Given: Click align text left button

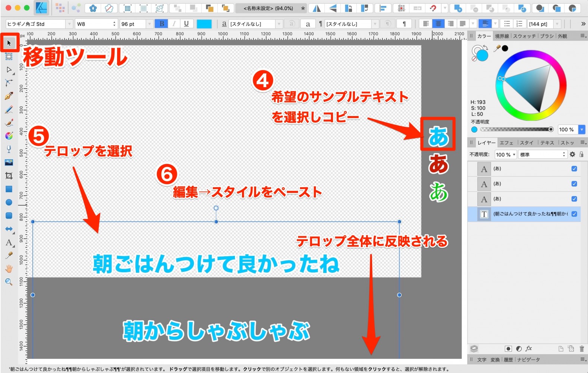Looking at the screenshot, I should click(x=426, y=24).
